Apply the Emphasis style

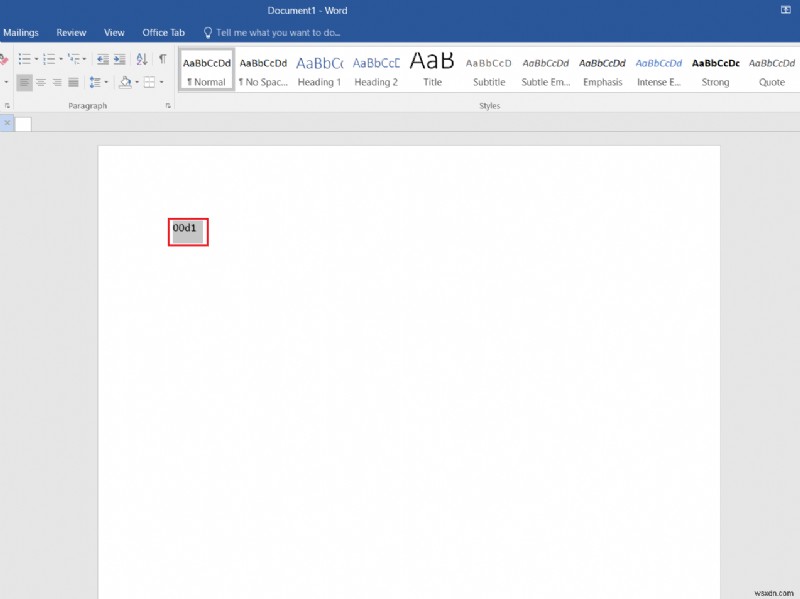(602, 70)
